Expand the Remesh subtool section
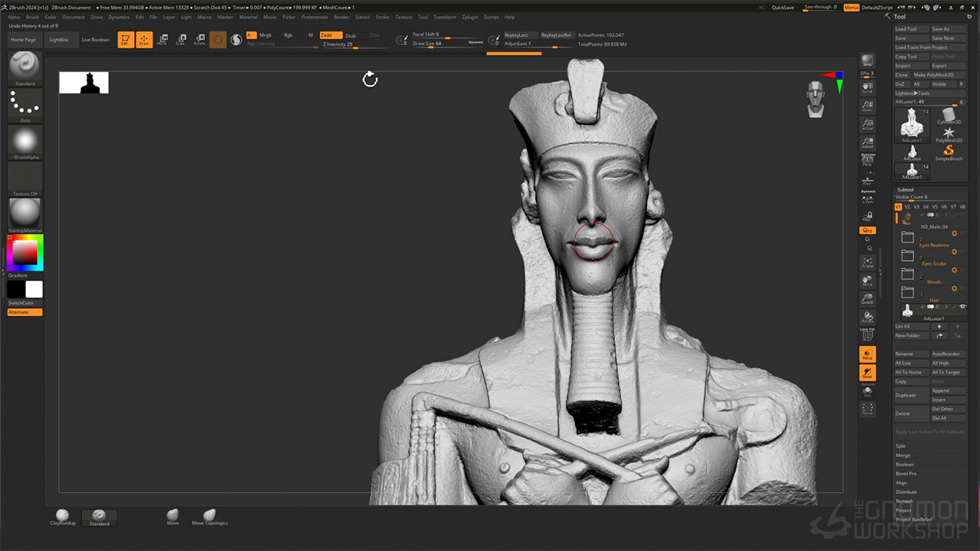The image size is (980, 551). [904, 501]
